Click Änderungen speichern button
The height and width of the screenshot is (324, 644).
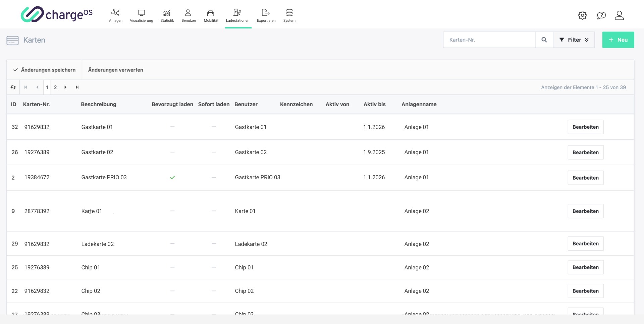(44, 70)
